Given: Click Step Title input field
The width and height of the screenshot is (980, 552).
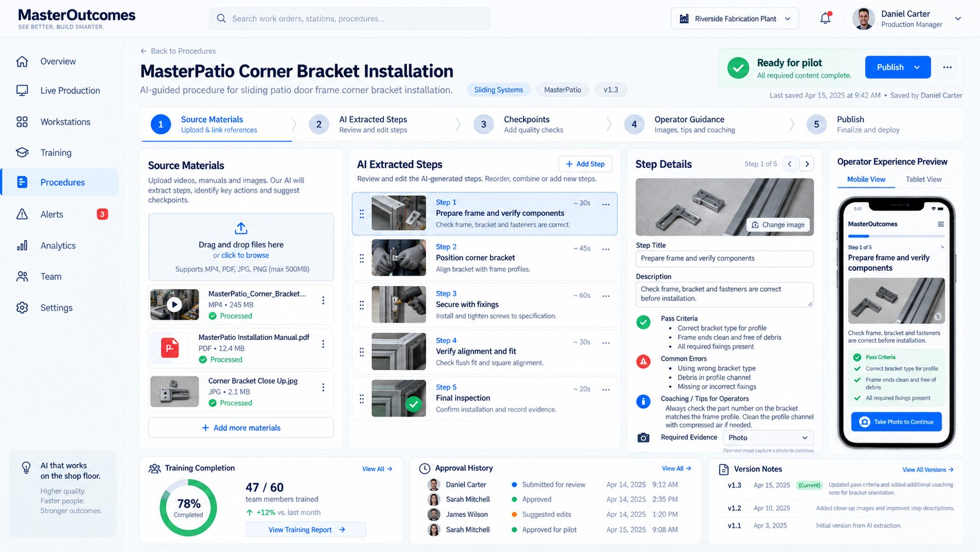Looking at the screenshot, I should [x=724, y=259].
